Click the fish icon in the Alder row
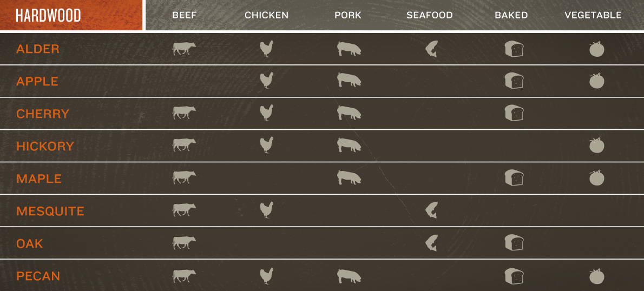Image resolution: width=644 pixels, height=291 pixels. tap(431, 49)
